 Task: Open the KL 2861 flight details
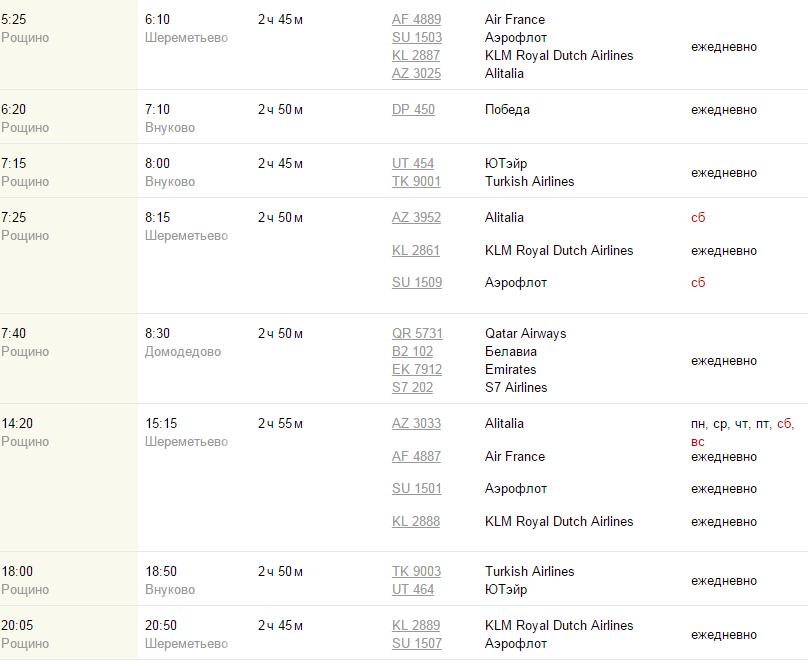coord(416,251)
